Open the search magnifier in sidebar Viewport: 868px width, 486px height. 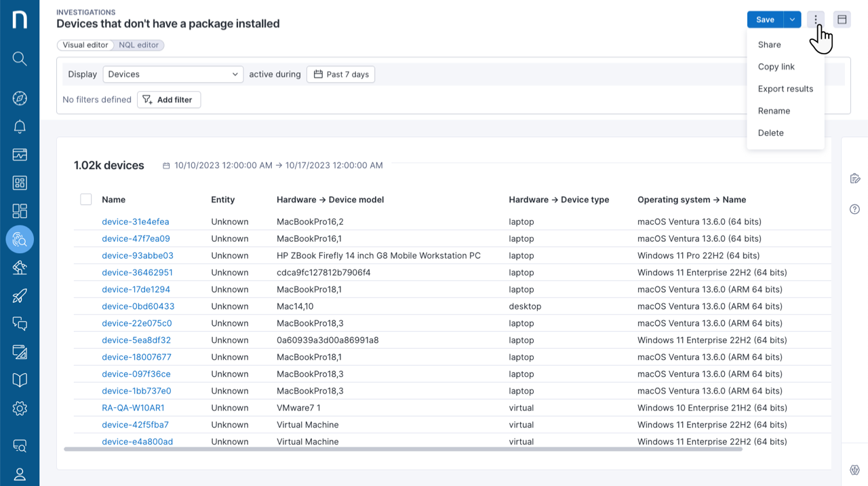[x=20, y=59]
